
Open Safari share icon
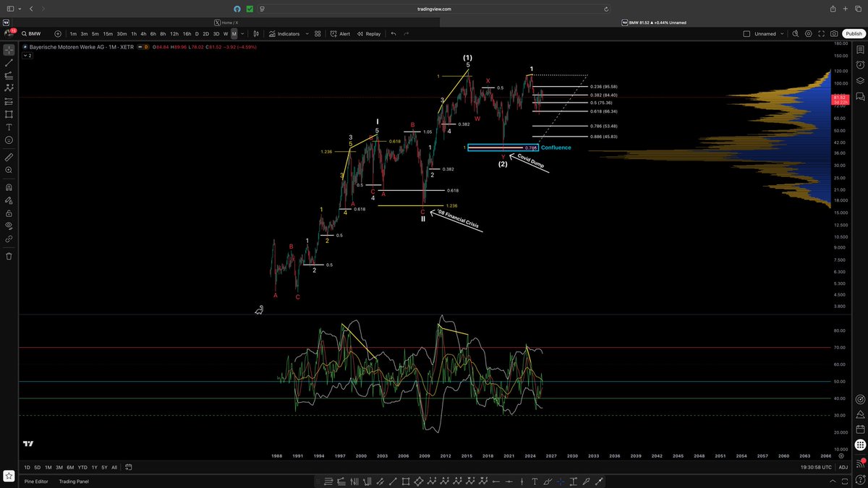point(833,9)
